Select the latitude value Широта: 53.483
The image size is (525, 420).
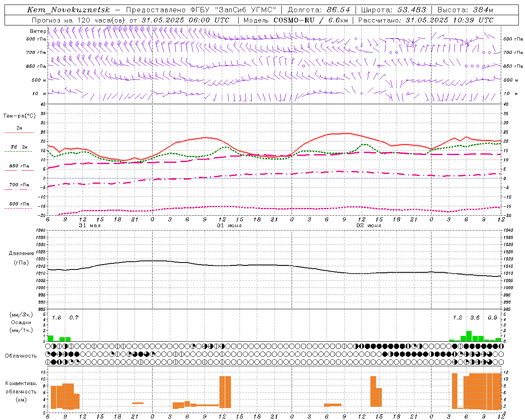click(x=393, y=10)
